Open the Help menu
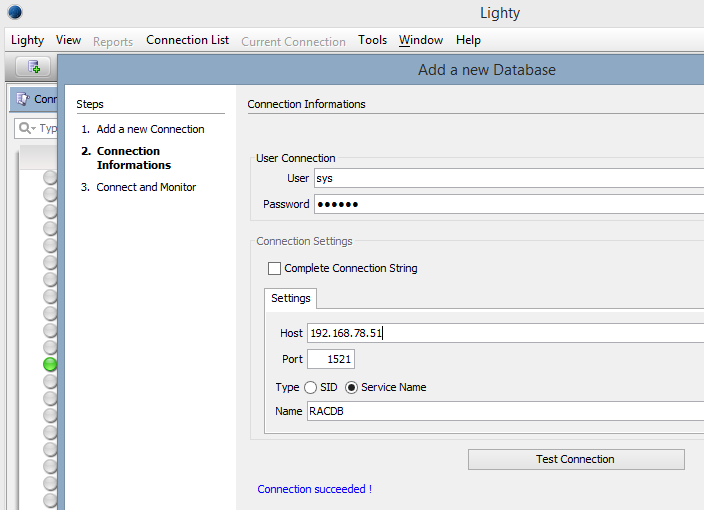 point(468,40)
